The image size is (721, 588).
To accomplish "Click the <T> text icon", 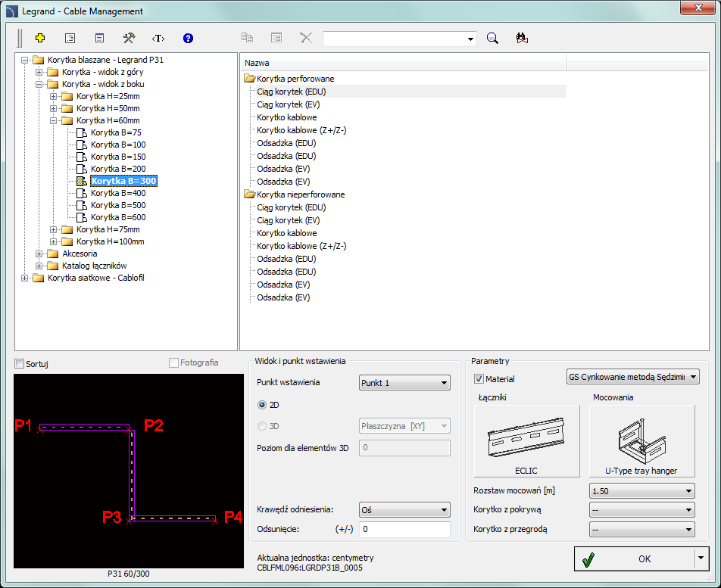I will (158, 38).
